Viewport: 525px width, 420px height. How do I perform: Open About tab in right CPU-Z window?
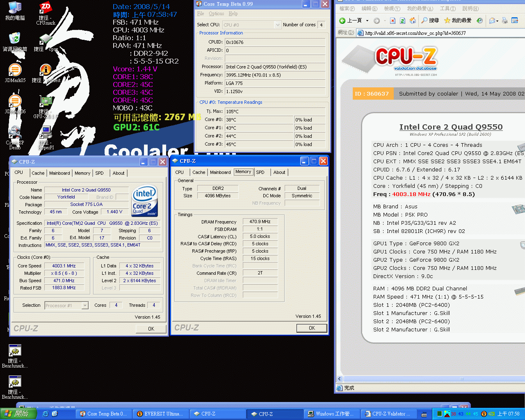click(x=279, y=172)
